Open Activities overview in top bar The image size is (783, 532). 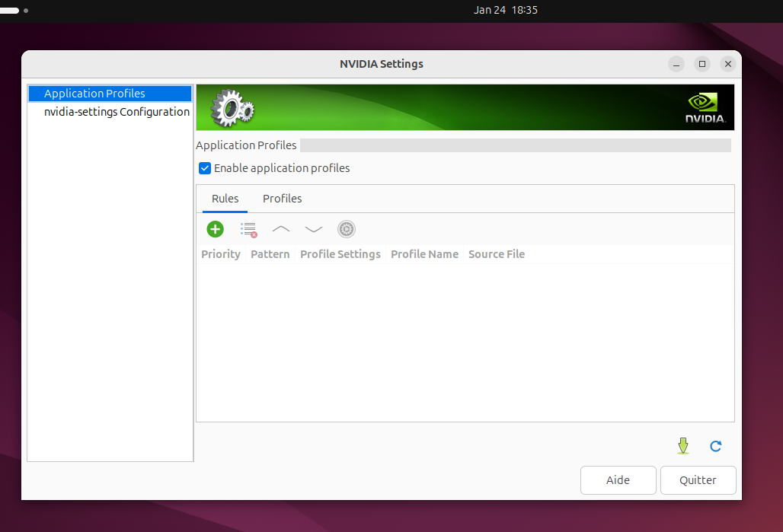[x=14, y=10]
